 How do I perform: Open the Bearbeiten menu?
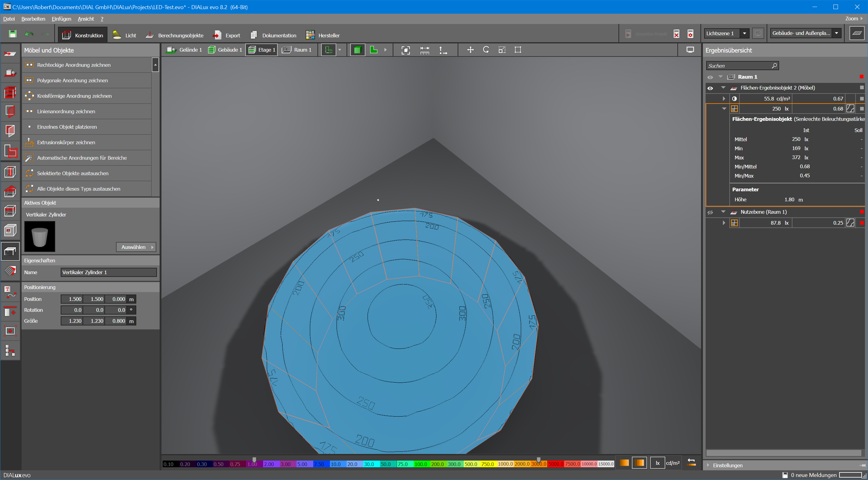33,19
